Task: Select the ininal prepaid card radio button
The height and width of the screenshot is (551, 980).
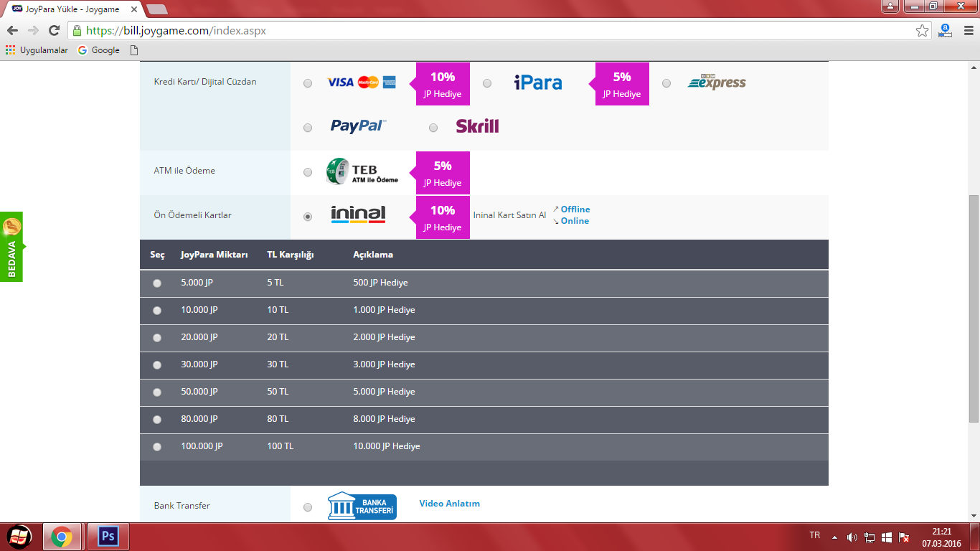Action: tap(308, 217)
